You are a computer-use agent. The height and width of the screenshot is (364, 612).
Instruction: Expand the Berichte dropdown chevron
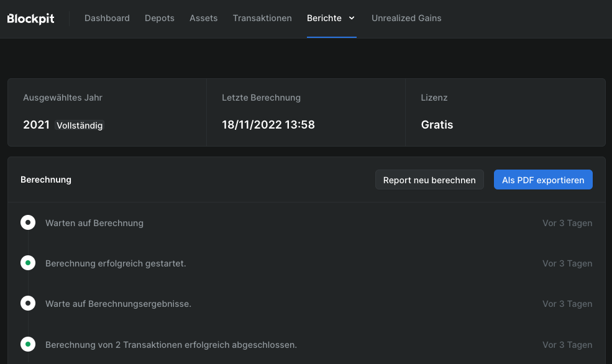352,19
